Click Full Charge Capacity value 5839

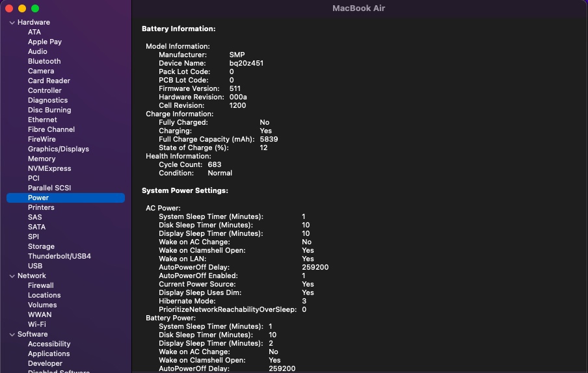coord(269,139)
